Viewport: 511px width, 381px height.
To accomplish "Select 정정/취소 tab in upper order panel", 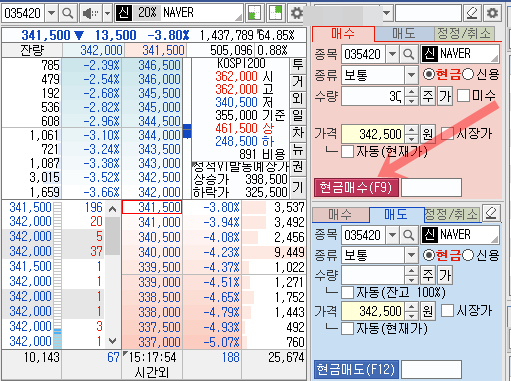I will 464,34.
